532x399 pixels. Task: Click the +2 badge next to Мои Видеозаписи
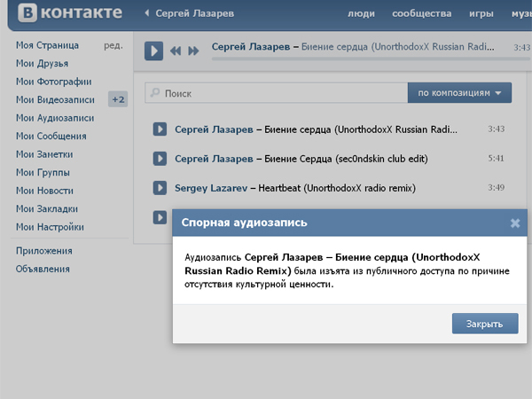pos(118,99)
